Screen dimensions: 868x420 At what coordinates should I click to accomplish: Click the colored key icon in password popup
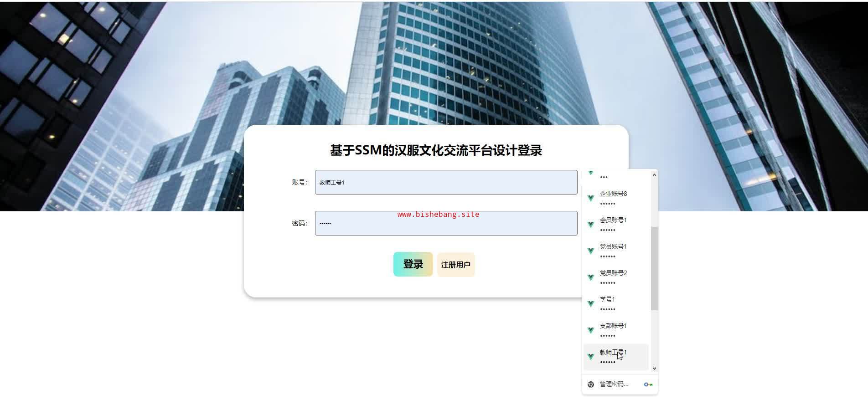tap(648, 384)
